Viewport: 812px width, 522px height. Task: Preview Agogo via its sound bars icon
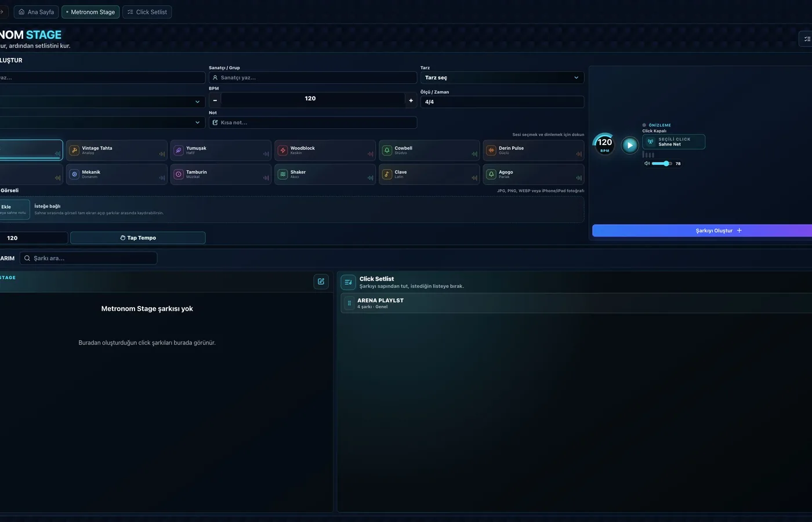(578, 177)
